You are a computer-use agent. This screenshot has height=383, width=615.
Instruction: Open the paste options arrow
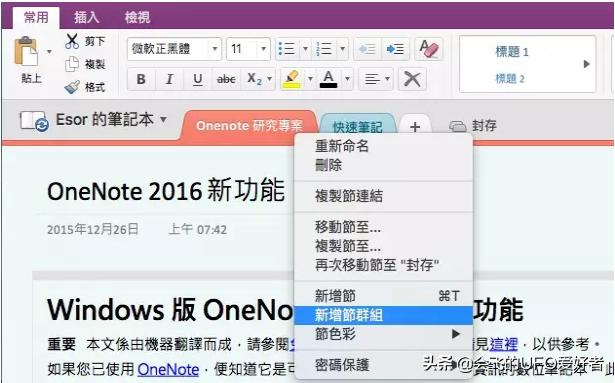click(x=49, y=51)
